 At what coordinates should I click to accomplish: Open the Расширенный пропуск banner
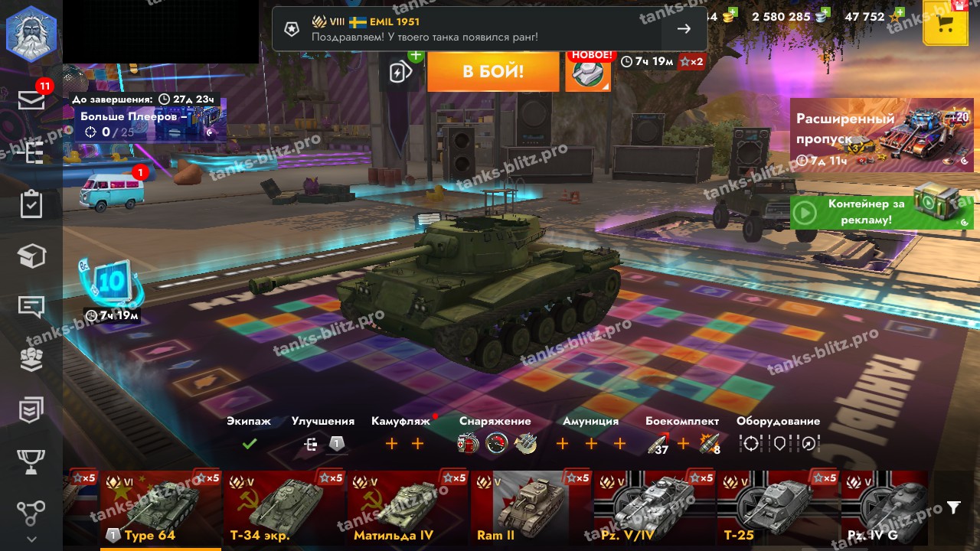882,135
